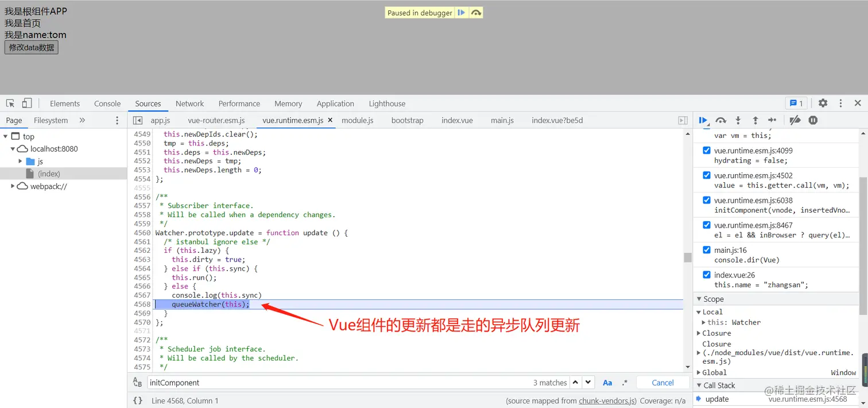Open the Performance panel

tap(239, 103)
